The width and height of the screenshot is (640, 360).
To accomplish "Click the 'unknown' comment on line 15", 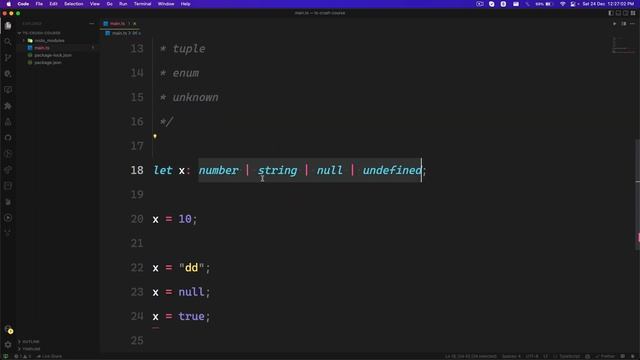I will (x=195, y=97).
